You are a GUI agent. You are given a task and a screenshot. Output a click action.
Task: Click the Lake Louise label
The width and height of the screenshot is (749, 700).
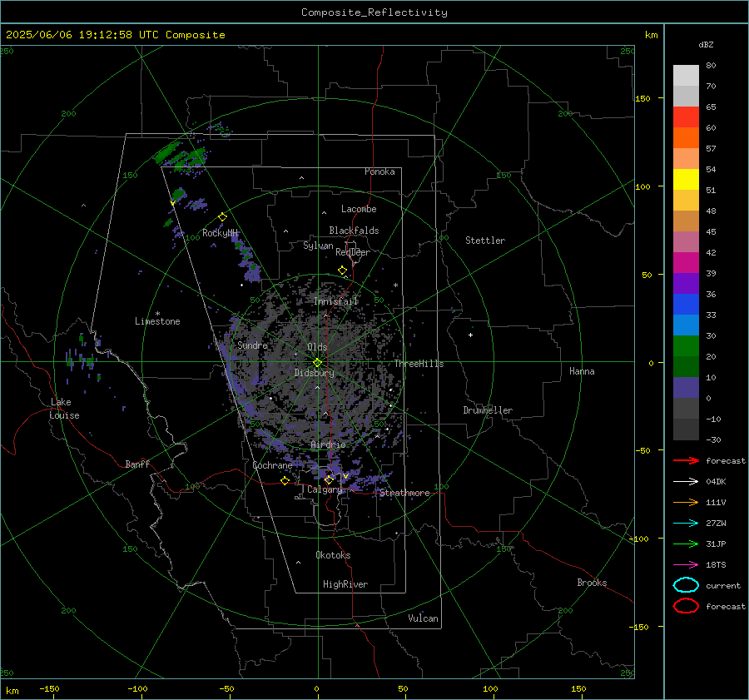[64, 409]
